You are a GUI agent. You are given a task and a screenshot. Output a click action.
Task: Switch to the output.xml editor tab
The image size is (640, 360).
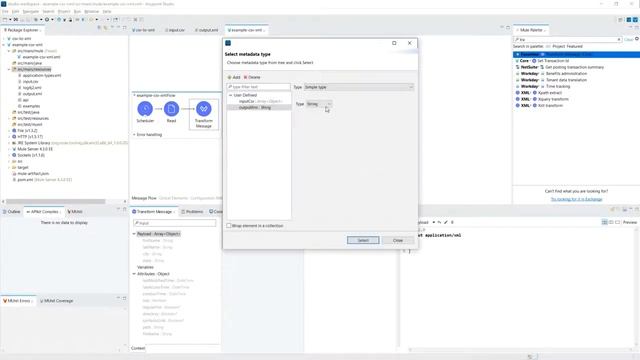coord(207,30)
